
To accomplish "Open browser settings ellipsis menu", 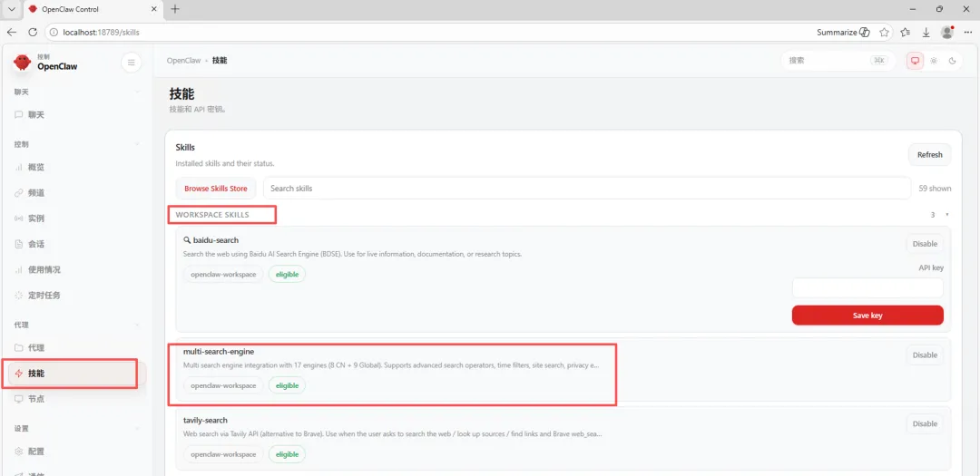I will [967, 32].
